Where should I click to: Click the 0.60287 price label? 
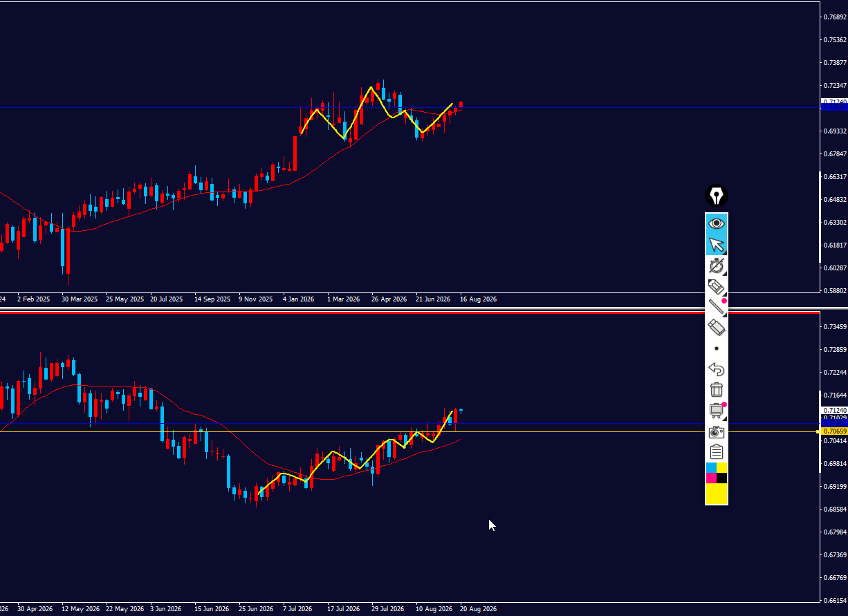836,268
